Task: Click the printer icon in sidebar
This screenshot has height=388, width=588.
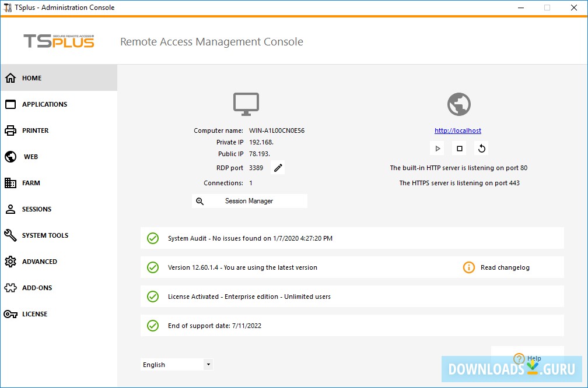Action: coord(10,130)
